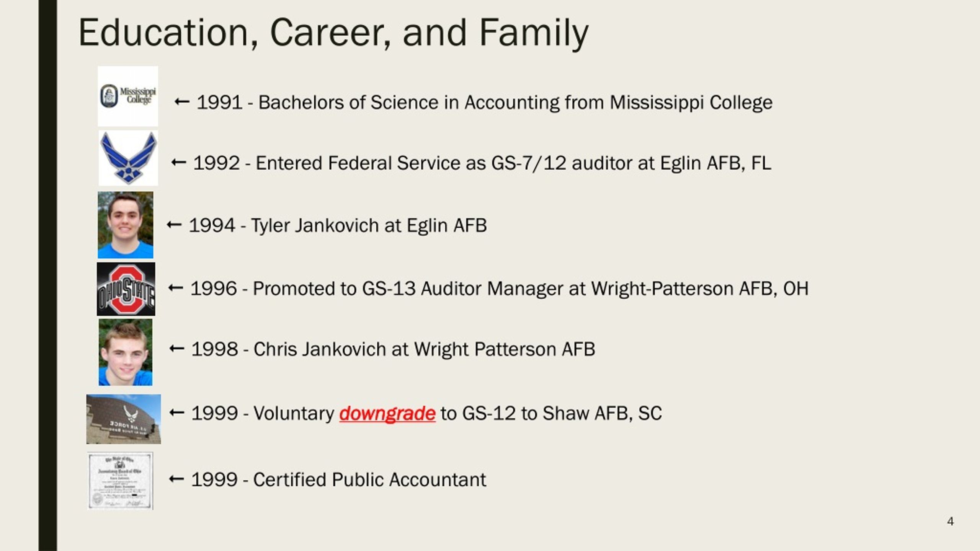The image size is (980, 551).
Task: Select the Tyler Jankovich photo
Action: click(126, 225)
